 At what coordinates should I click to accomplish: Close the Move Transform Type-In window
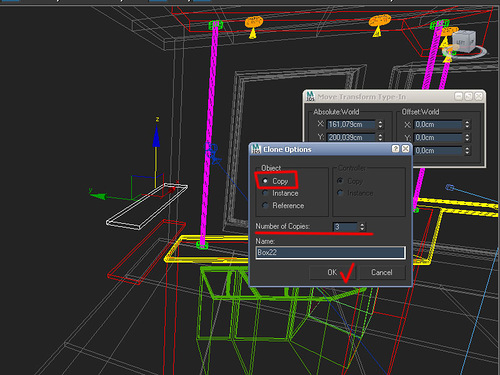[478, 96]
